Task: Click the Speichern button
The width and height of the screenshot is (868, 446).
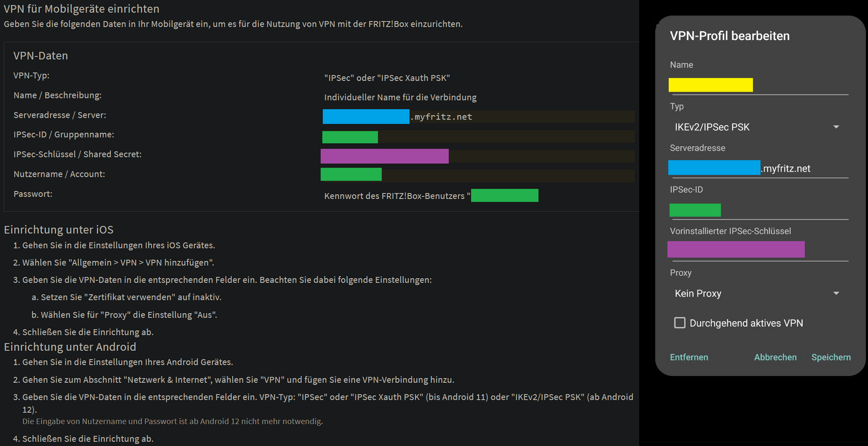Action: pyautogui.click(x=830, y=357)
